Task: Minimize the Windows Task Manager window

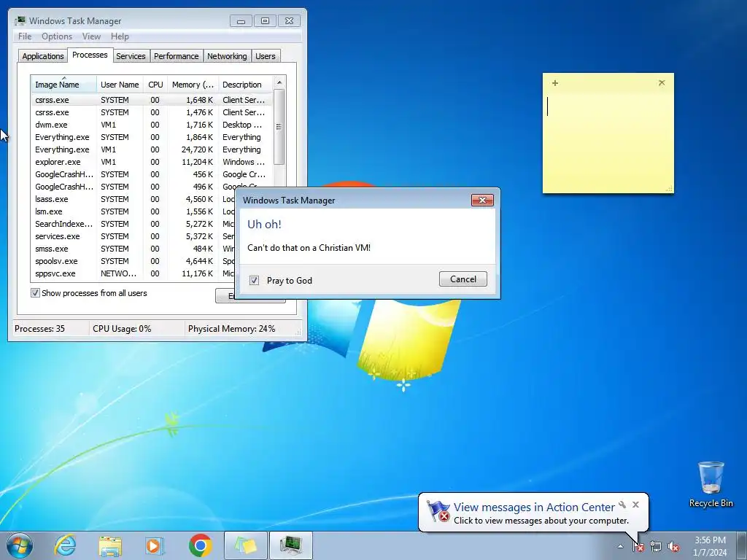Action: pos(241,21)
